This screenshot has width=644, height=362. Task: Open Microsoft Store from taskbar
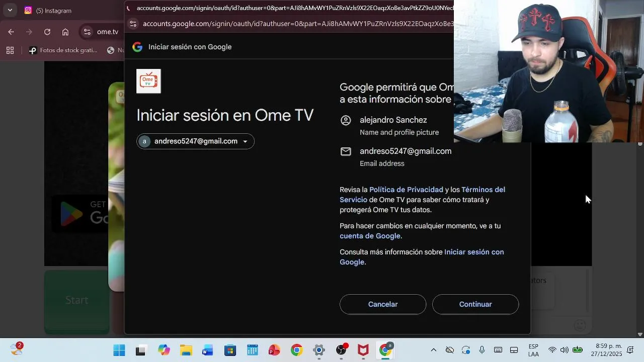pyautogui.click(x=230, y=350)
